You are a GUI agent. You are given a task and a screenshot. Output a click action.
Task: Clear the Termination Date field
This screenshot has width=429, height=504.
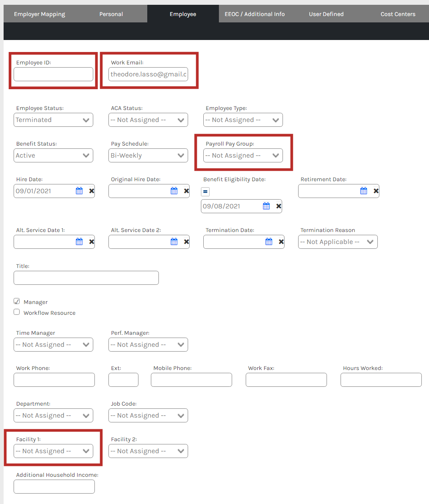pos(281,242)
